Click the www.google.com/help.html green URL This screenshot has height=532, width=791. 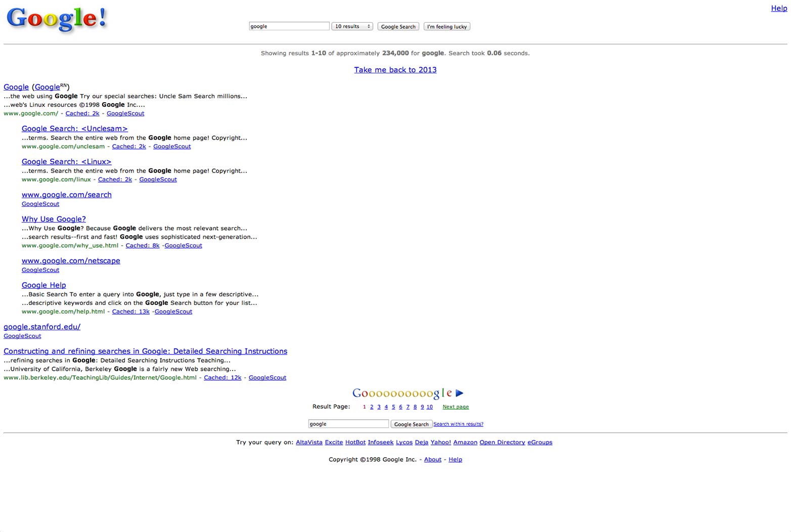63,312
